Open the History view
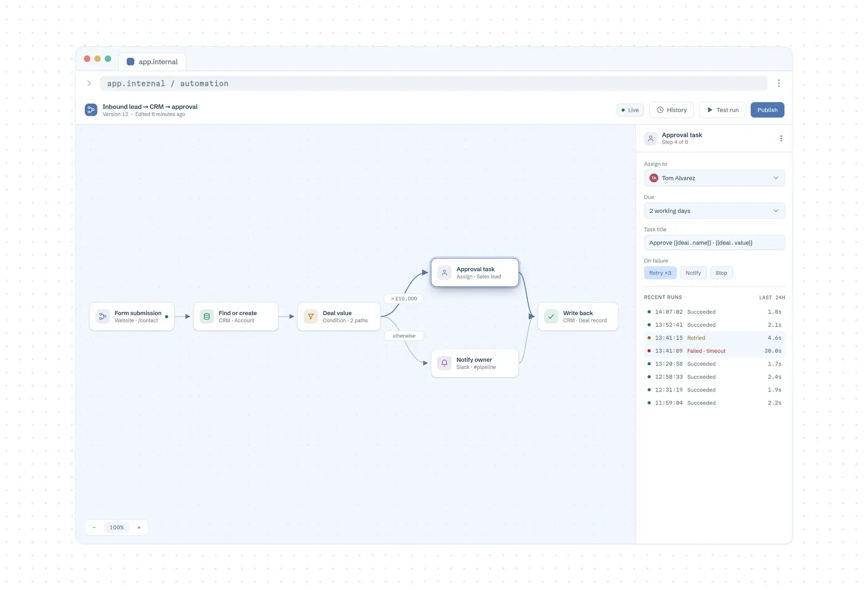 coord(672,110)
